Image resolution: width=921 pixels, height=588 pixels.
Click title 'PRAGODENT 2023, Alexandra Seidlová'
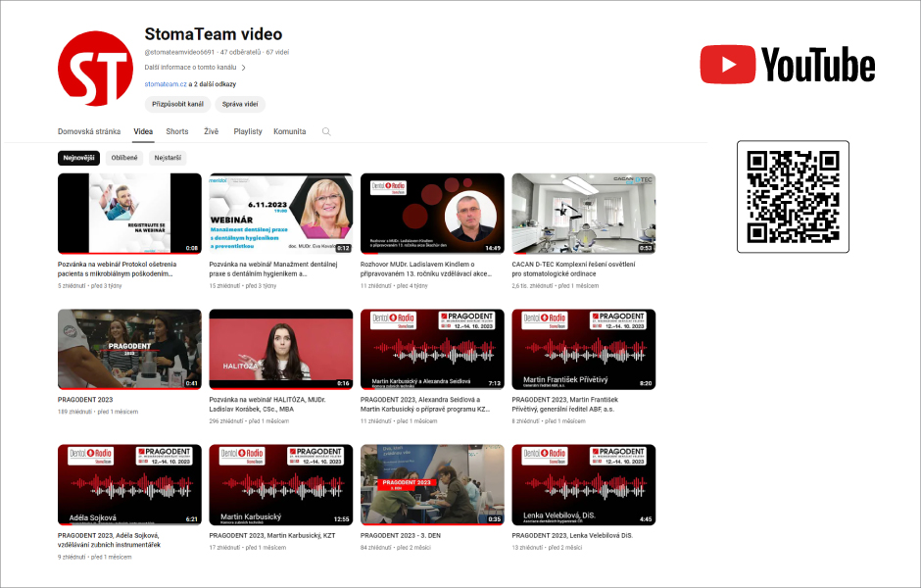click(425, 405)
